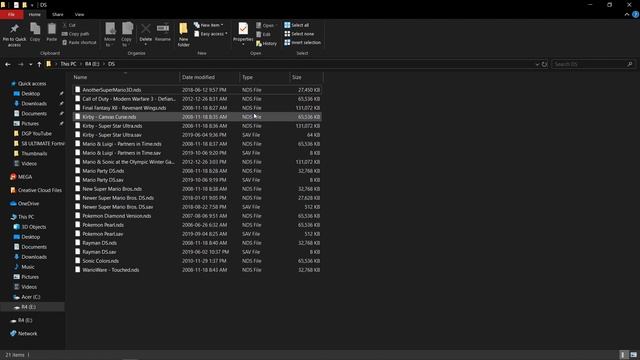Click the Paste ribbon icon
The height and width of the screenshot is (360, 640).
[x=51, y=32]
